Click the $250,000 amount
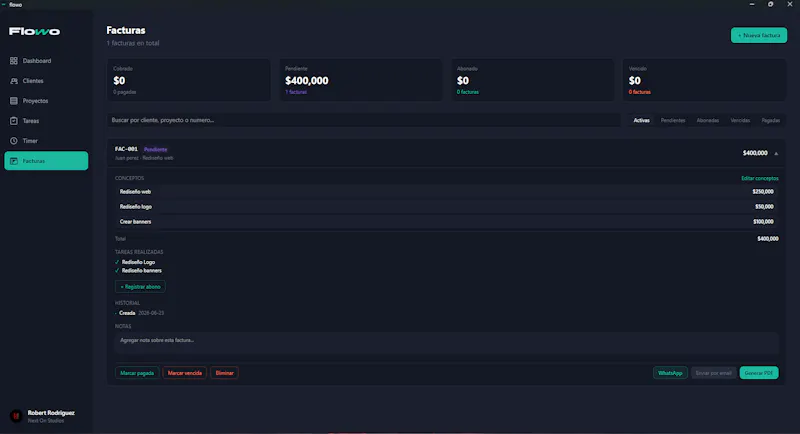 (763, 192)
